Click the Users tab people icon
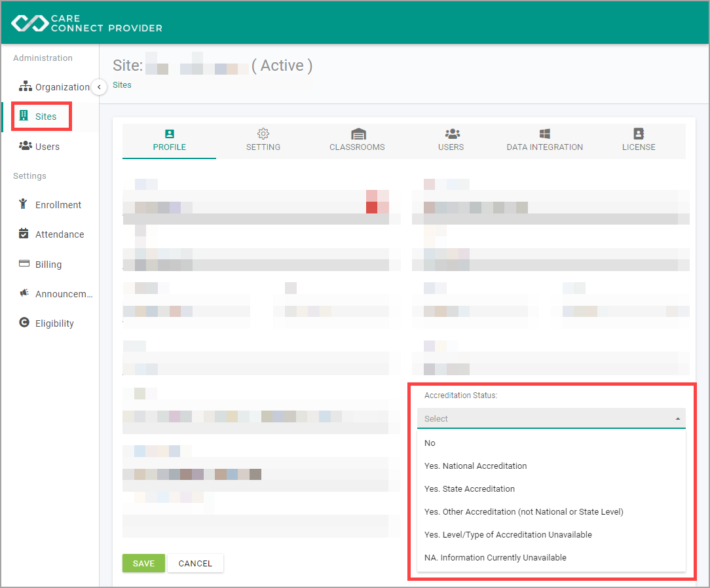This screenshot has width=710, height=588. point(452,134)
